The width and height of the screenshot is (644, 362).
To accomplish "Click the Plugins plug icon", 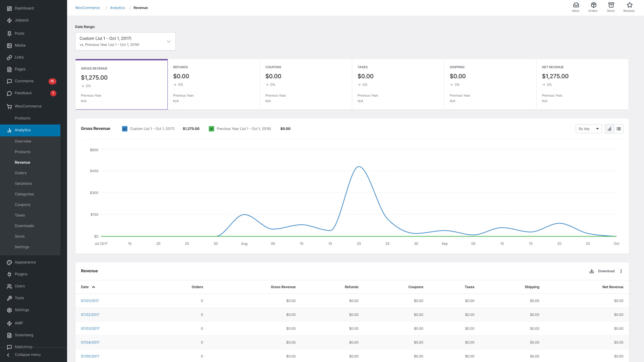I will click(9, 274).
